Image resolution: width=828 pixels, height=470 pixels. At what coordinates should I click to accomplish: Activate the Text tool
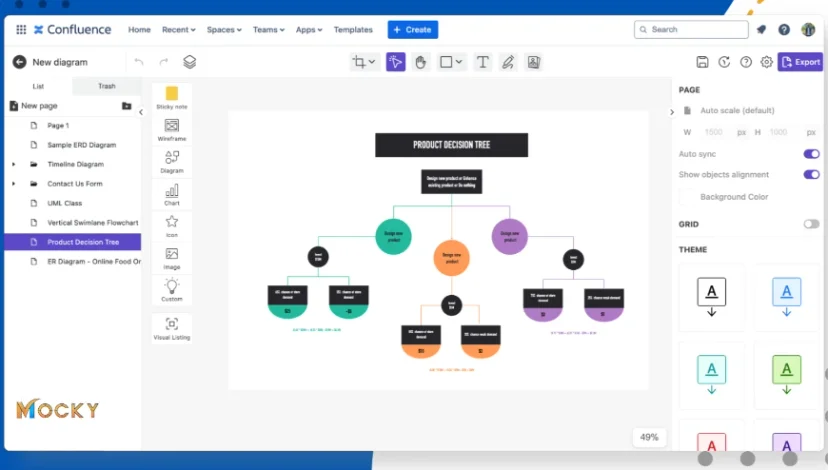pyautogui.click(x=482, y=62)
